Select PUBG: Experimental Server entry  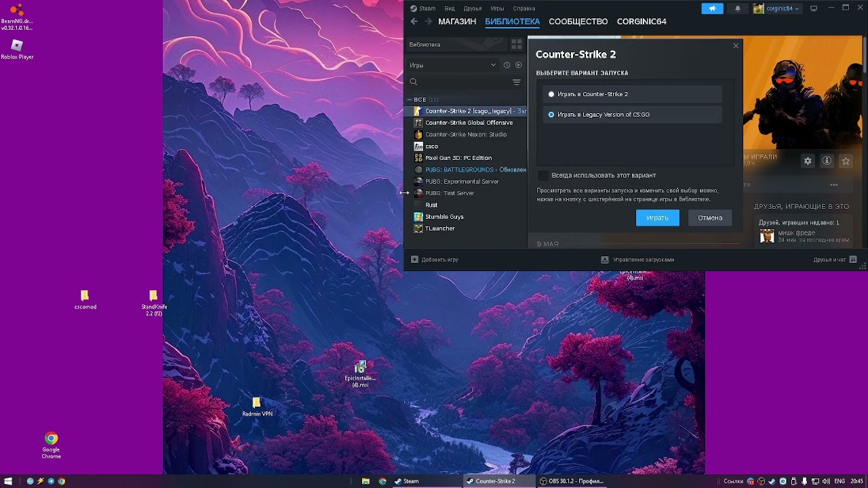click(467, 182)
